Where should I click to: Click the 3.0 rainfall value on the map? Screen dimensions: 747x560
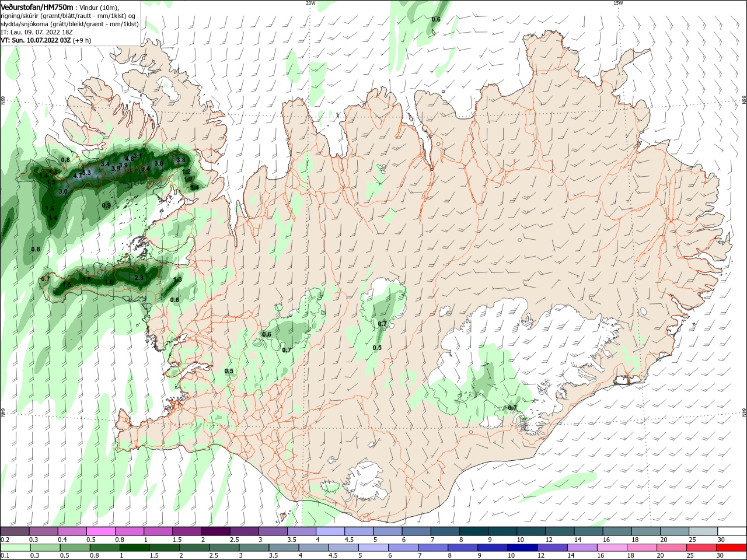(63, 191)
